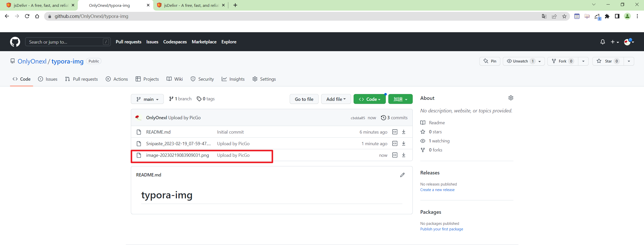Focus the Search or jump to field
This screenshot has width=644, height=245.
point(68,42)
